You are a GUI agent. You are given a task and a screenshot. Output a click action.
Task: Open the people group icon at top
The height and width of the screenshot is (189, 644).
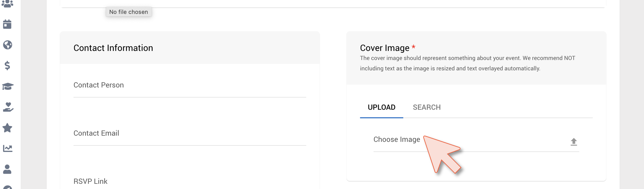[x=7, y=4]
